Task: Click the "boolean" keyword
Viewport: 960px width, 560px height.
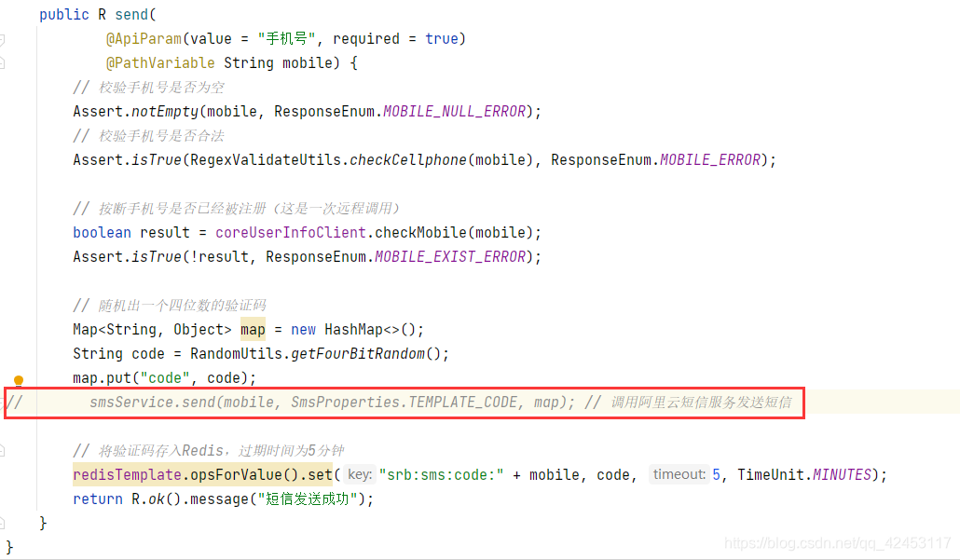Action: [x=102, y=233]
